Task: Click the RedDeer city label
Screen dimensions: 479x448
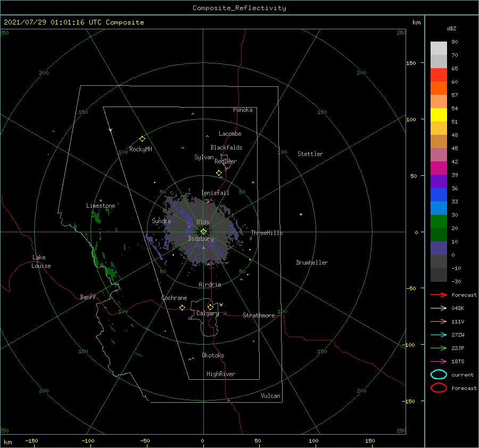Action: 226,161
